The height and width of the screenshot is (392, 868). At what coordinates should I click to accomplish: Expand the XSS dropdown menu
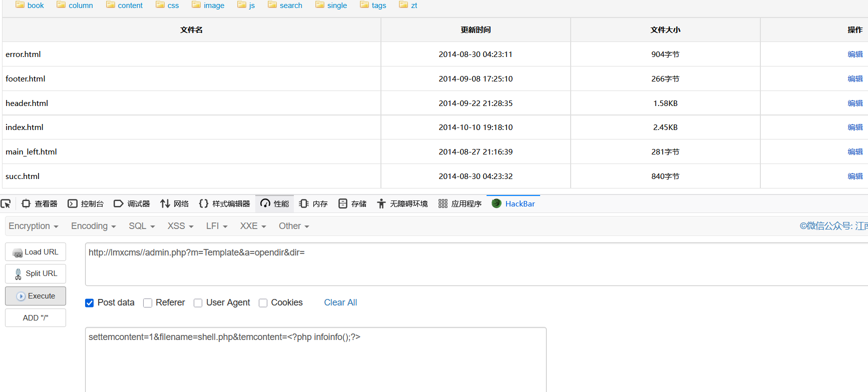pos(180,226)
